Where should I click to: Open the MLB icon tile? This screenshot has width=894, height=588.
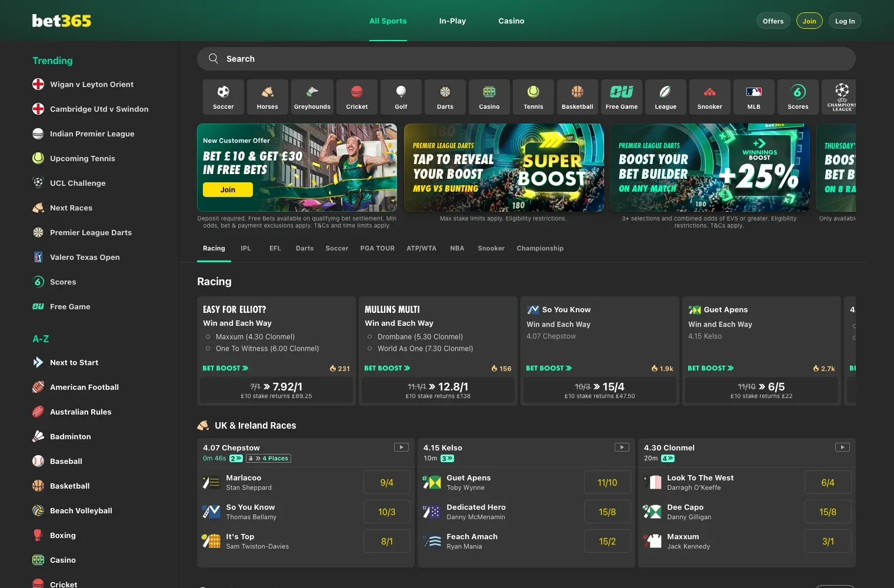[x=754, y=96]
